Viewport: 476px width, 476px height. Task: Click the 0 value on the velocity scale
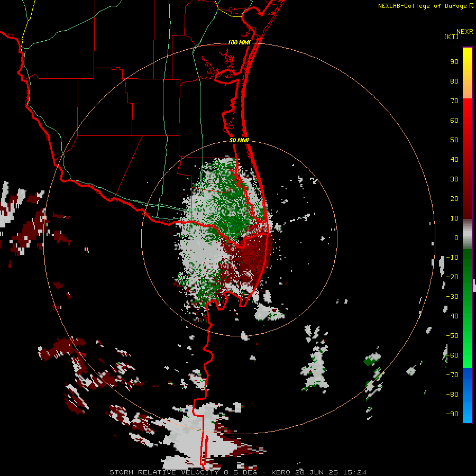click(456, 238)
